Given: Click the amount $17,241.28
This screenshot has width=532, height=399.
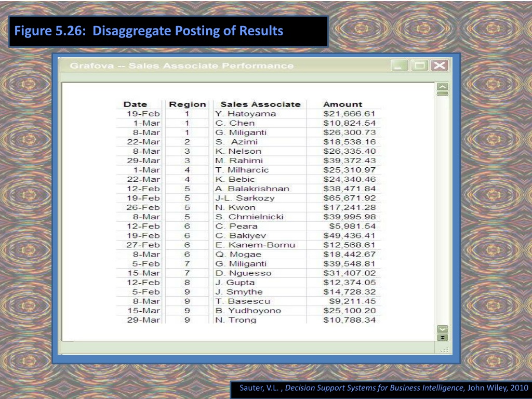Looking at the screenshot, I should coord(349,208).
